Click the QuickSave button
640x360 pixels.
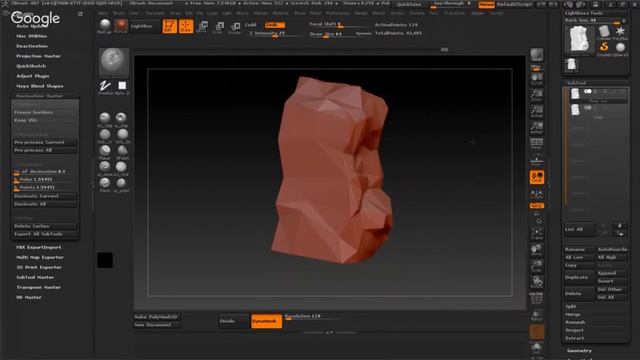coord(409,4)
